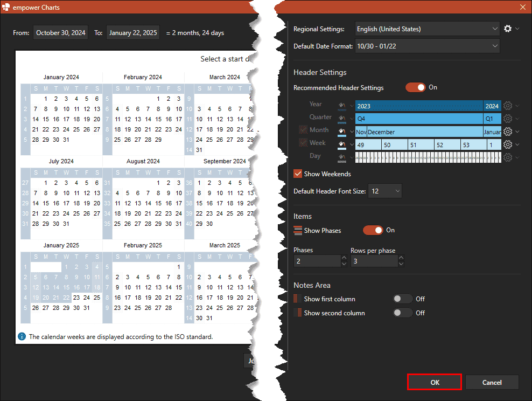Click the striped icon beside Show Phases
The height and width of the screenshot is (401, 532).
tap(298, 230)
